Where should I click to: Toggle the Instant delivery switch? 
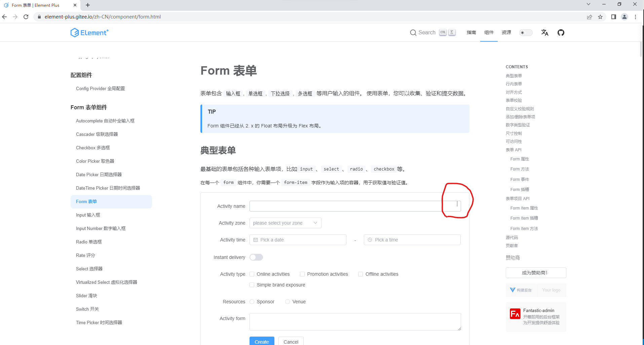256,257
